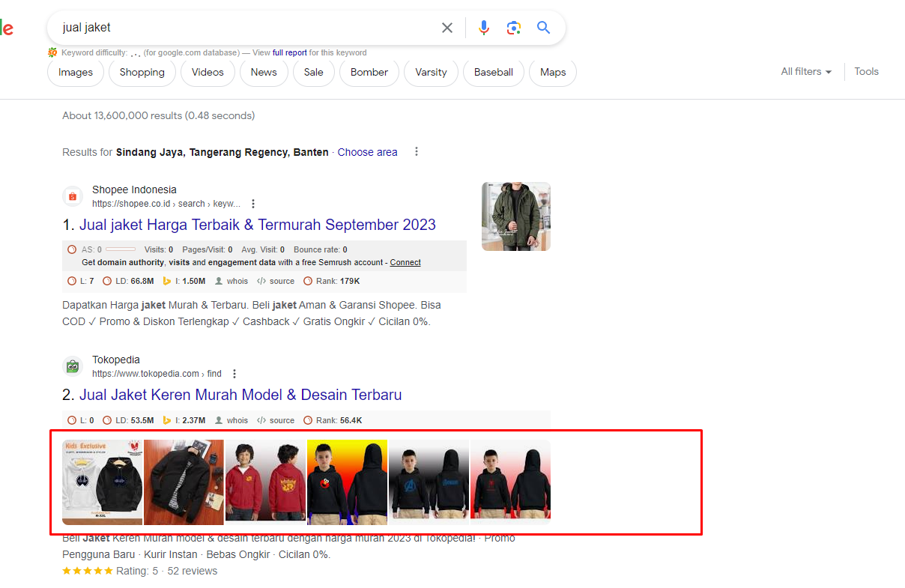
Task: Click the blue search magnifier icon
Action: coord(544,27)
